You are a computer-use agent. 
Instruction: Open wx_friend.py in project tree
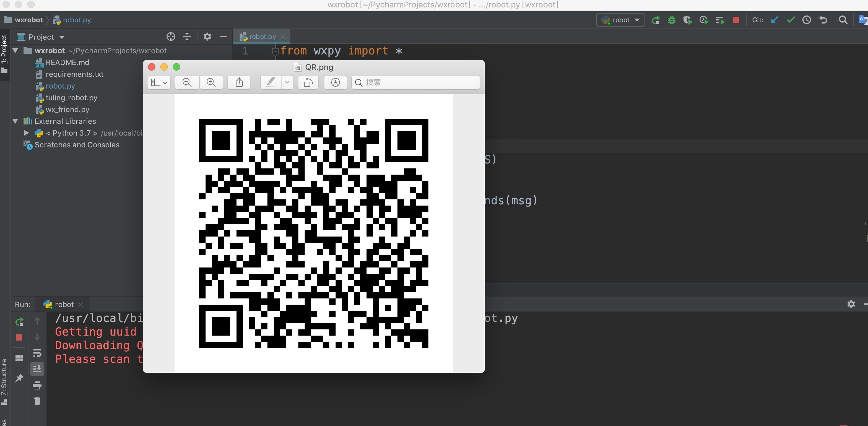67,110
